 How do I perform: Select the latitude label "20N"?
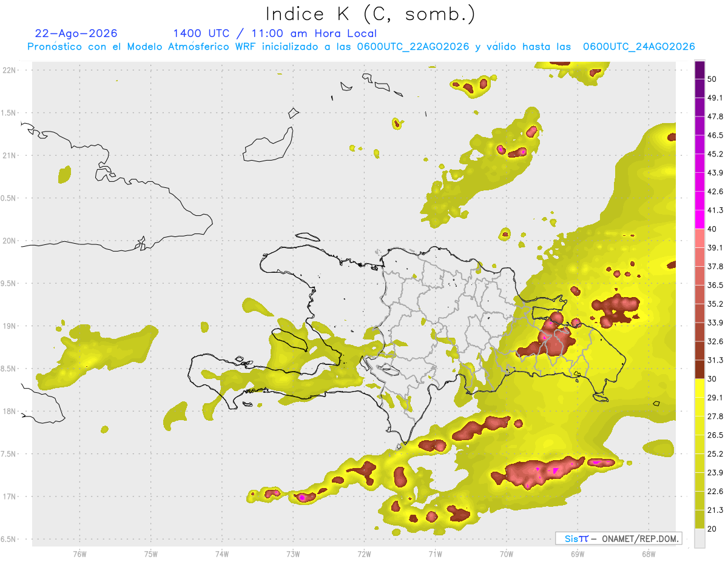coord(10,241)
